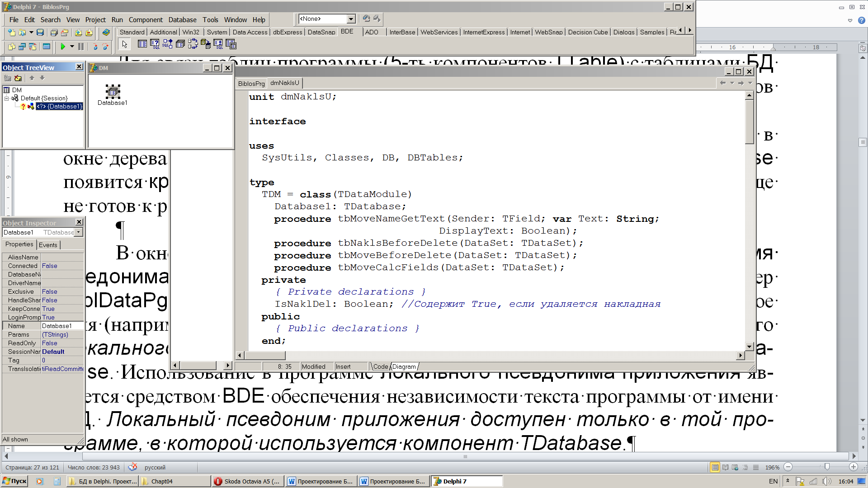Click the Open file icon in Delphi toolbar
The width and height of the screenshot is (868, 488).
click(22, 33)
